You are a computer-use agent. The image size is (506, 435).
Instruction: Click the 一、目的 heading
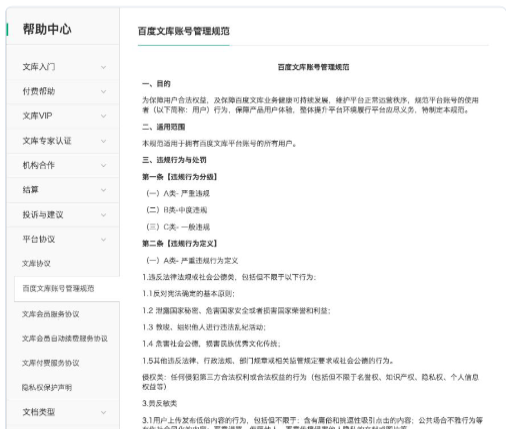pyautogui.click(x=156, y=84)
